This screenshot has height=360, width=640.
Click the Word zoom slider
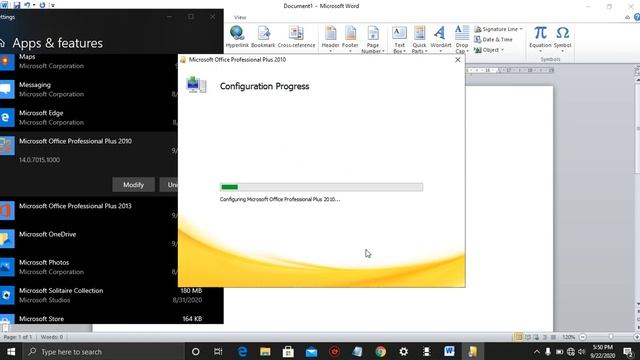tap(610, 337)
